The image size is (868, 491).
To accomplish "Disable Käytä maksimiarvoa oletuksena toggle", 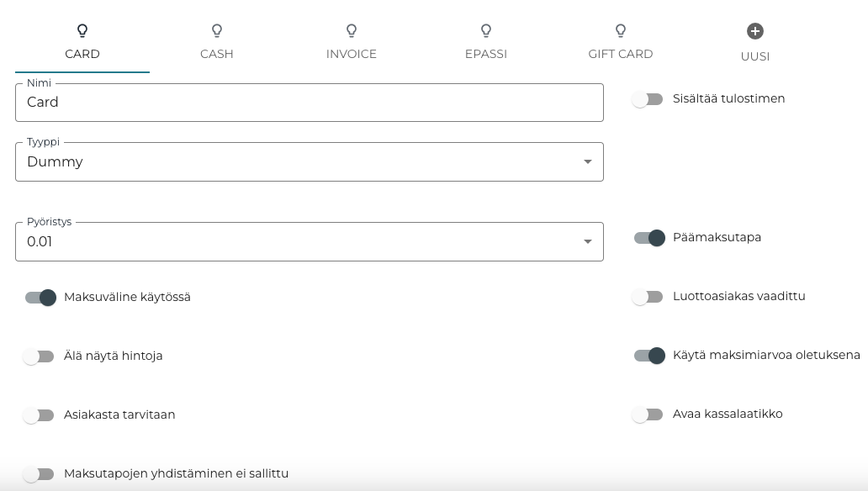I will click(x=649, y=356).
